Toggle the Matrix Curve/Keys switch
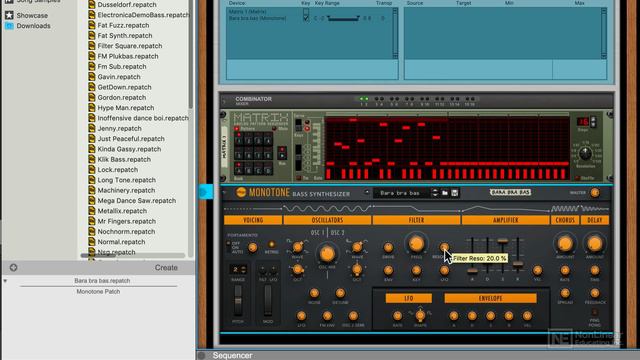This screenshot has width=640, height=360. (299, 124)
